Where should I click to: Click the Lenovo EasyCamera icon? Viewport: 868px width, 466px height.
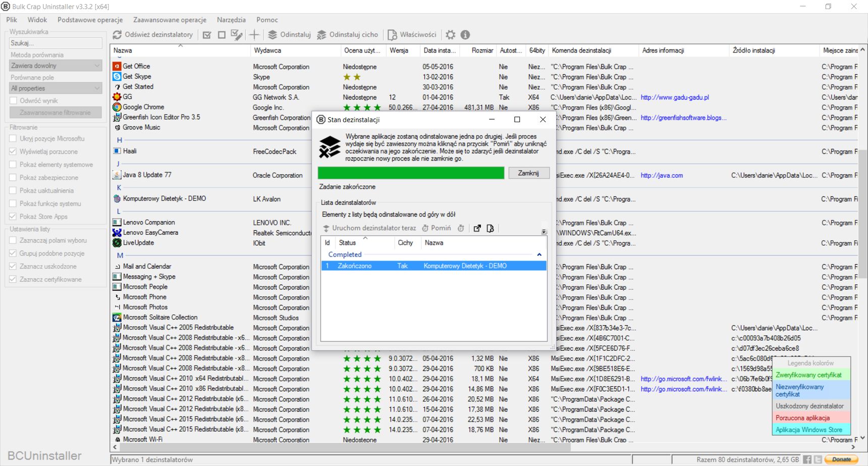[x=117, y=233]
